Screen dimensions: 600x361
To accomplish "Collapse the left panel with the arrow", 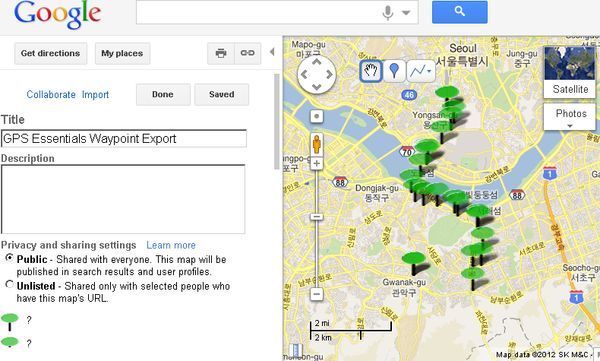I will tap(272, 52).
